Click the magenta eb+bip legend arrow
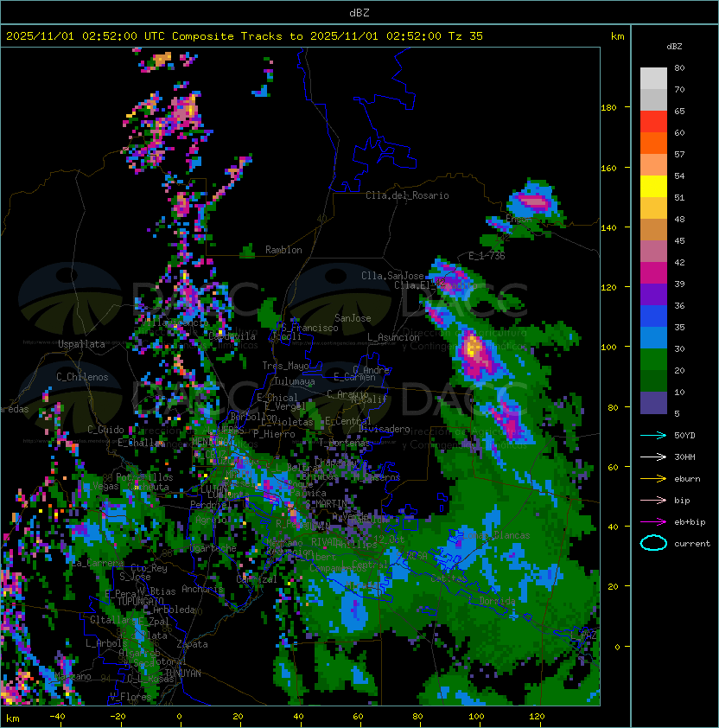This screenshot has width=719, height=728. [x=653, y=522]
